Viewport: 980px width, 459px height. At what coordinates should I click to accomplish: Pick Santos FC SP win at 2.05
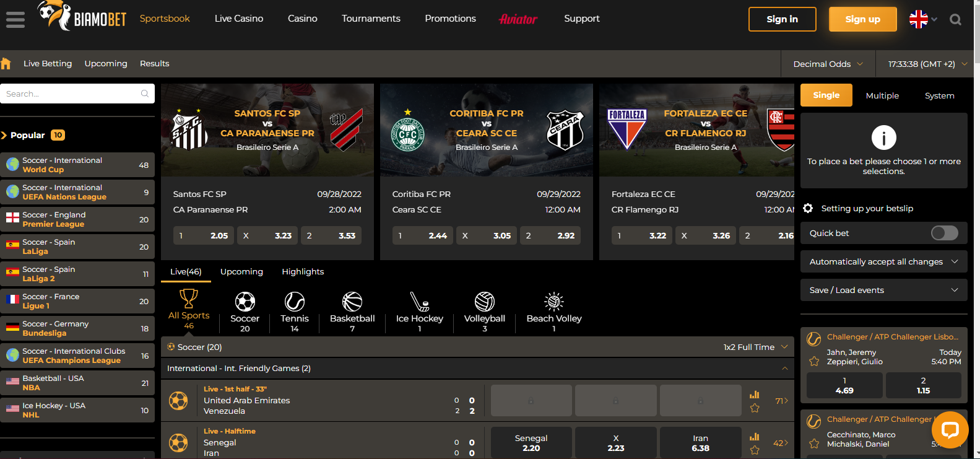coord(204,235)
